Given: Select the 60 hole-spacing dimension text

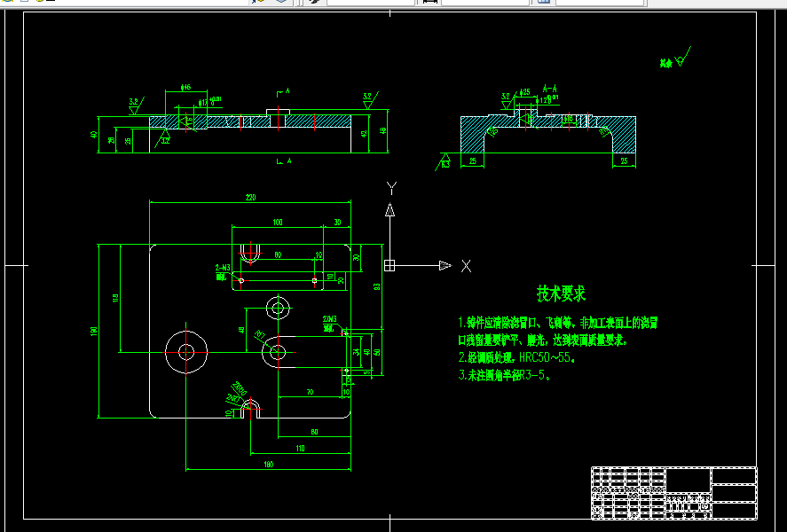Looking at the screenshot, I should [x=278, y=254].
